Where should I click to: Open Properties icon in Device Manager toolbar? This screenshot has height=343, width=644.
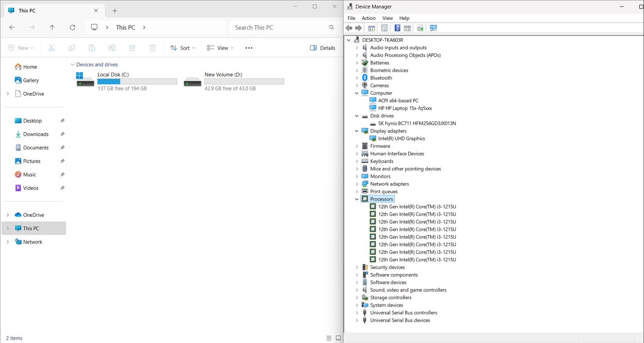pos(384,28)
